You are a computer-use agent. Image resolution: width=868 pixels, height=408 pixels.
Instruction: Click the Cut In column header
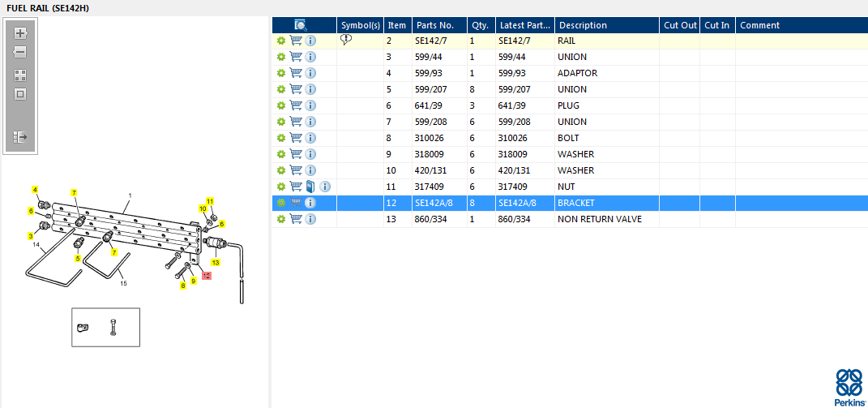(x=717, y=25)
